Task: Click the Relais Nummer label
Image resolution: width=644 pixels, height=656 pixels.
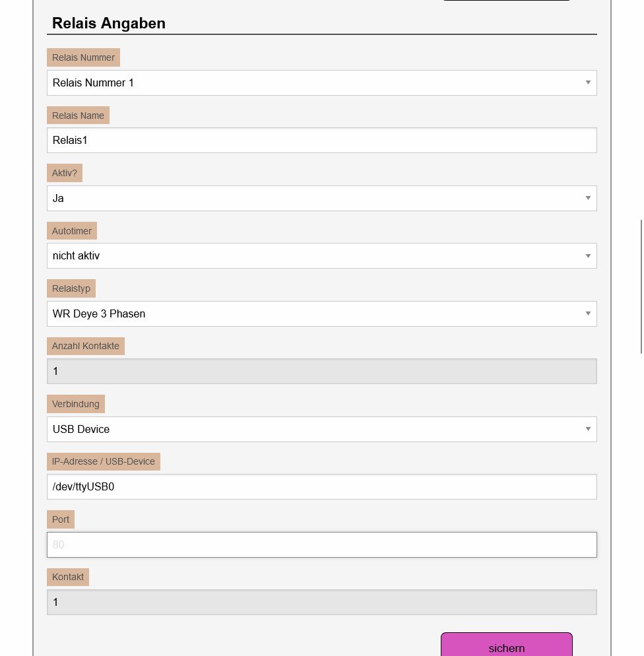Action: 83,57
